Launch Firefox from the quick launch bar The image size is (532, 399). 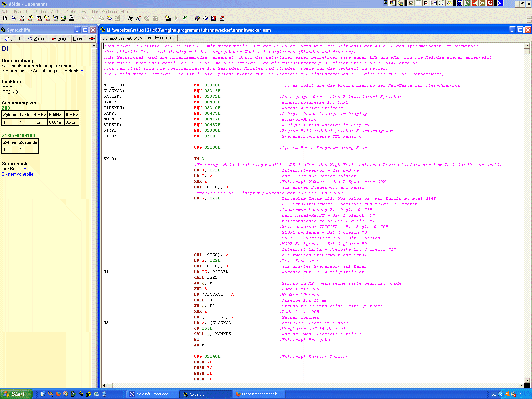point(58,394)
